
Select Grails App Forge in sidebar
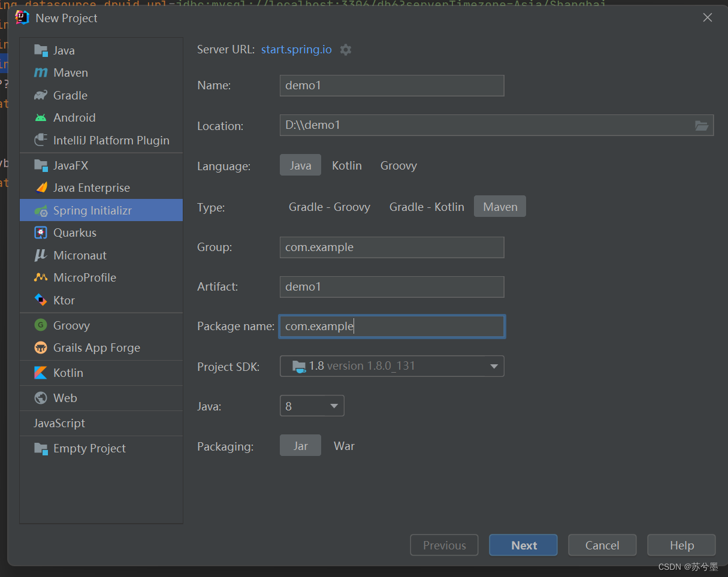pos(101,348)
